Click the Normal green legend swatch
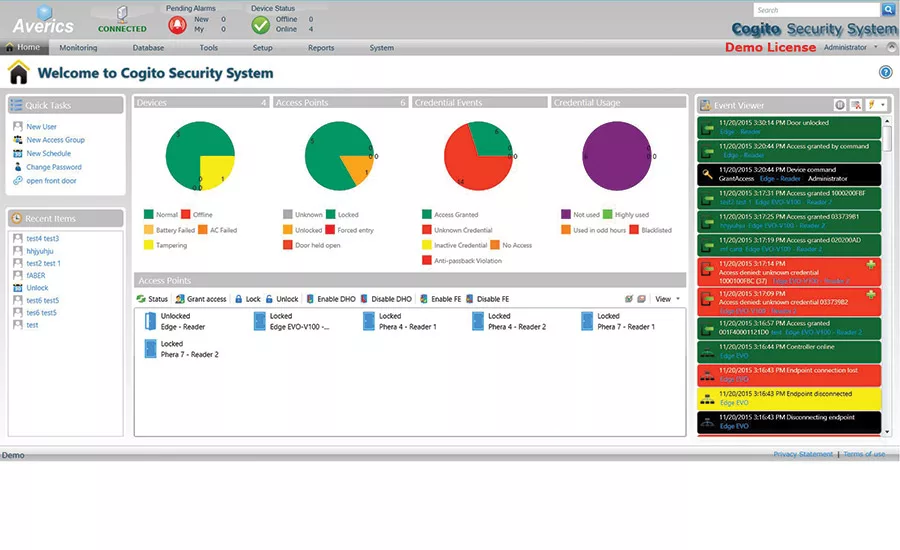This screenshot has width=900, height=550. tap(149, 214)
